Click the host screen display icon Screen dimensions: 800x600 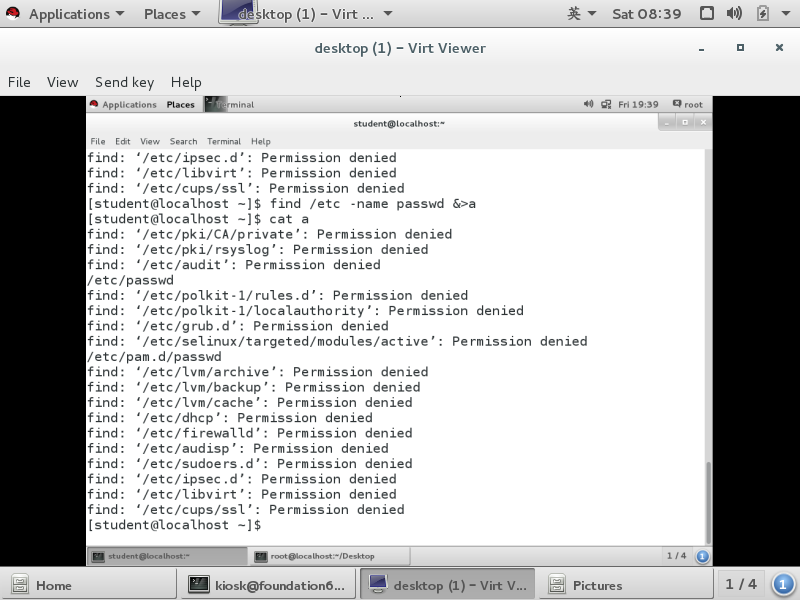coord(707,13)
